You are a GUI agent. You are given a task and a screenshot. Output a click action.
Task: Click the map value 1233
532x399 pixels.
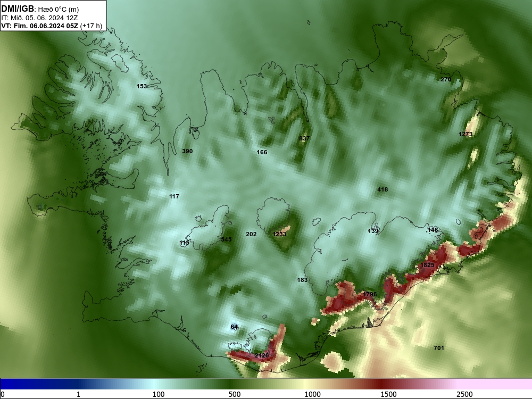click(x=280, y=234)
